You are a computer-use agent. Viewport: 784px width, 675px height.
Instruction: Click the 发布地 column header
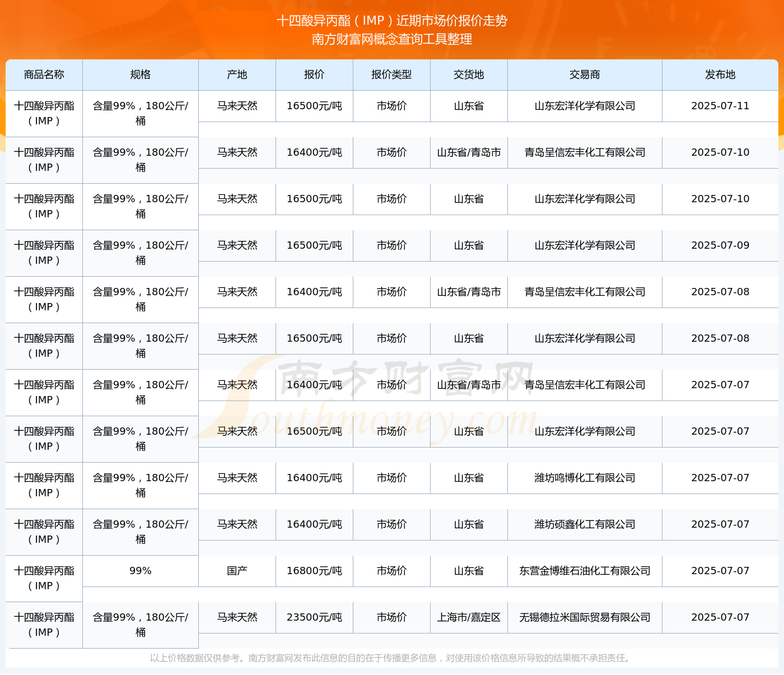[720, 75]
